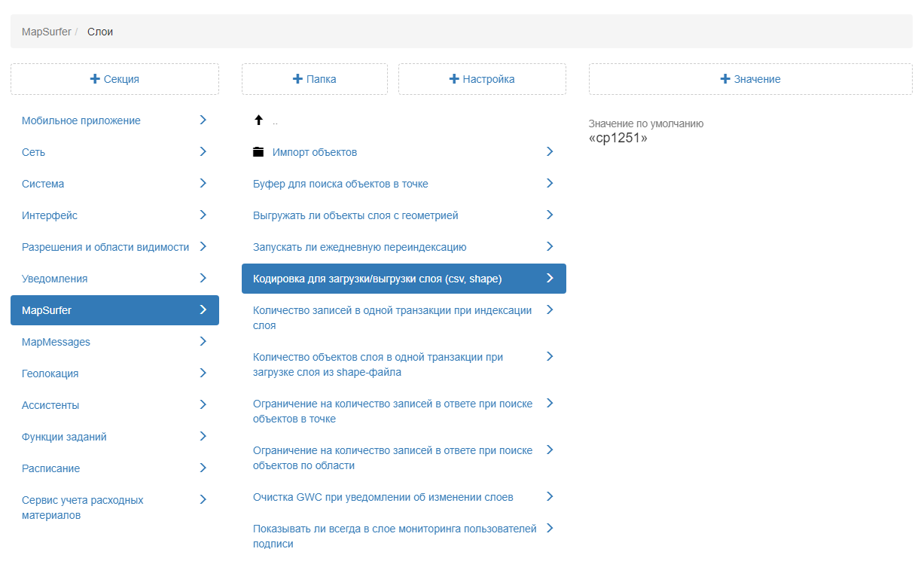
Task: Click Слои breadcrumb item
Action: click(100, 32)
